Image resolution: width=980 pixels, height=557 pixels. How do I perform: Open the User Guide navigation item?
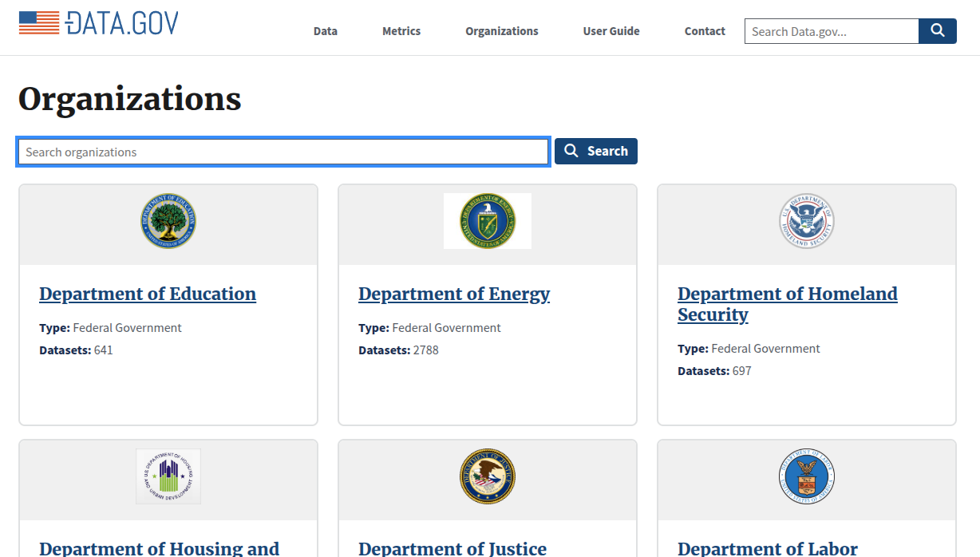tap(611, 31)
